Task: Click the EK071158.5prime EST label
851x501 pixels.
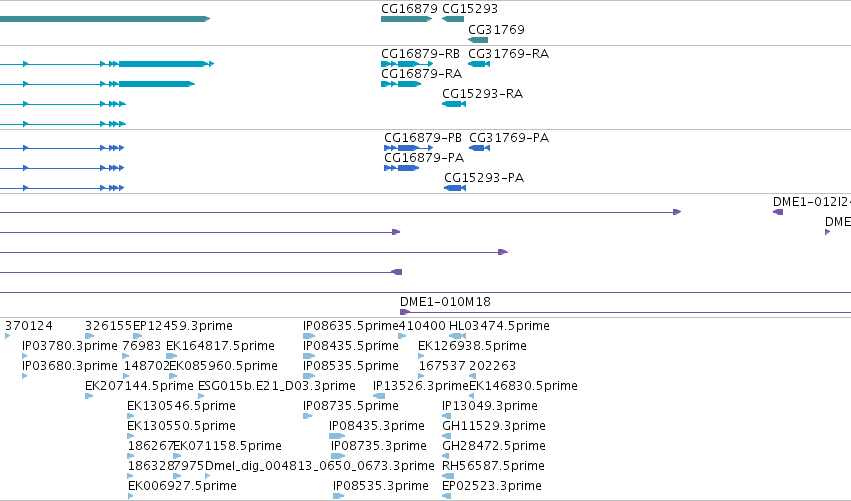Action: 227,446
